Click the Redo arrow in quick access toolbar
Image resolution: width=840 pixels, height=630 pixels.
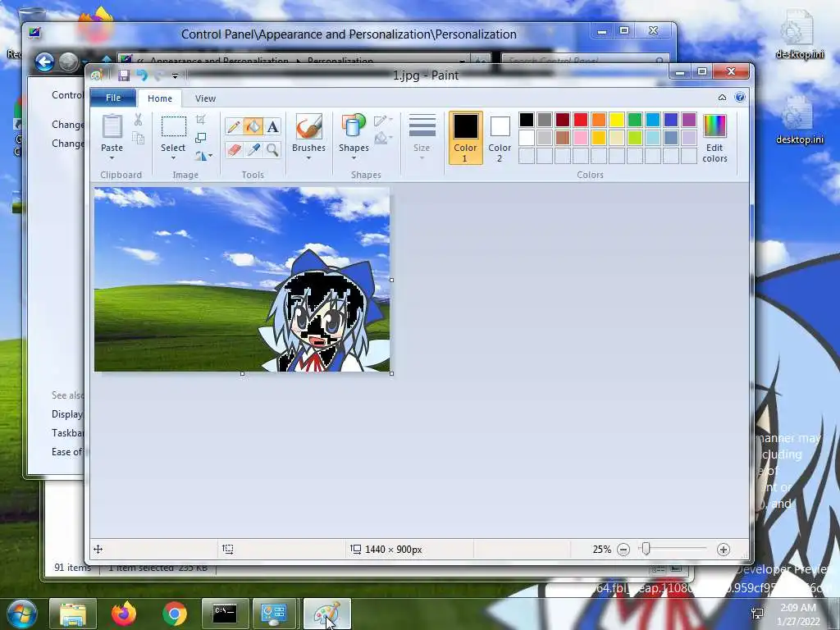[159, 75]
